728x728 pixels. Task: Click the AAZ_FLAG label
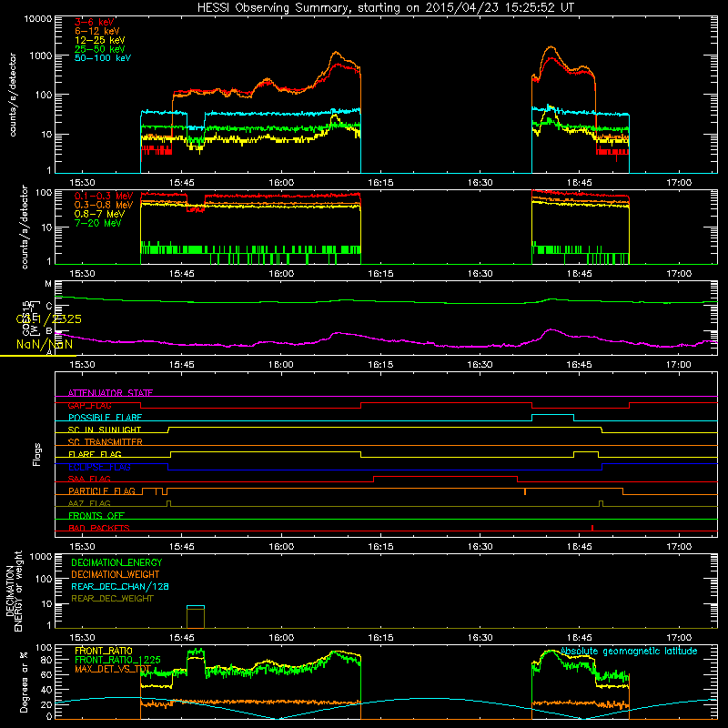(x=89, y=503)
